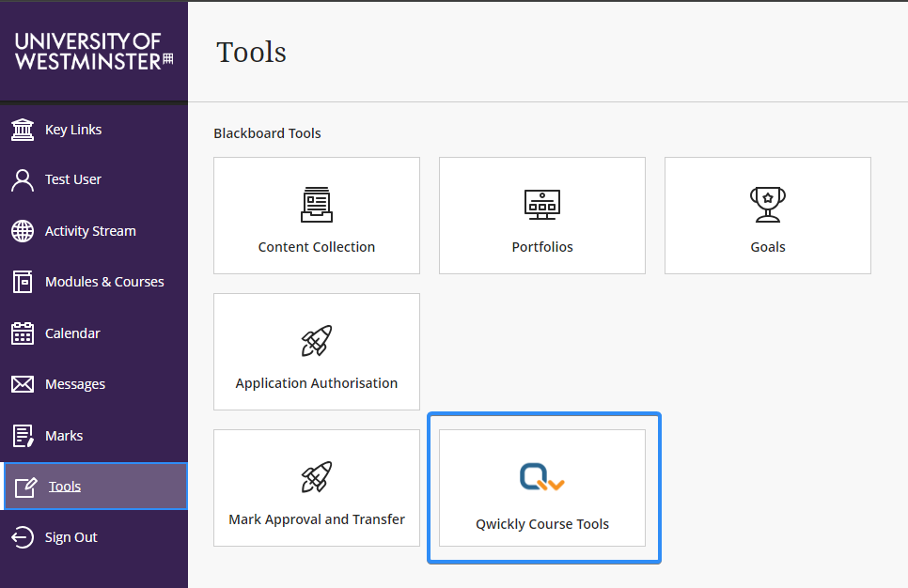Image resolution: width=908 pixels, height=588 pixels.
Task: Click the Goals trophy icon
Action: tap(768, 204)
